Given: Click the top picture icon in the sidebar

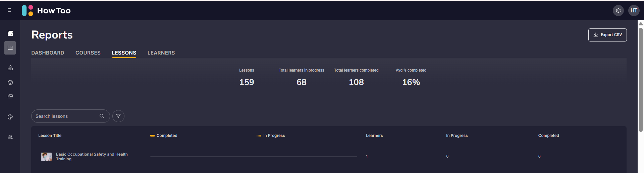Looking at the screenshot, I should pos(10,33).
